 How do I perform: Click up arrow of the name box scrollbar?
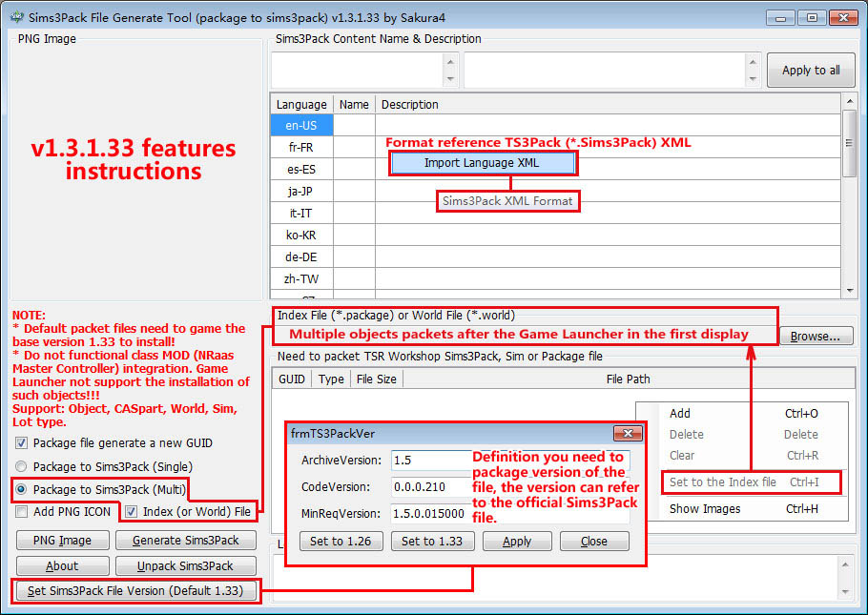click(450, 62)
